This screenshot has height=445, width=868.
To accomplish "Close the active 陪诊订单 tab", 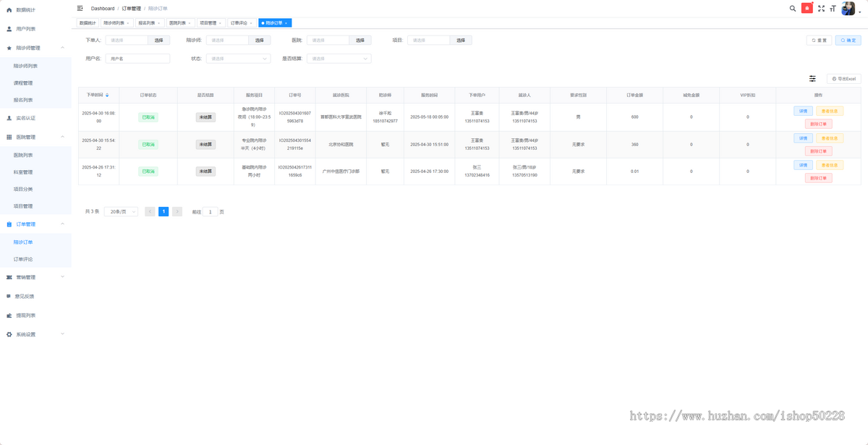I will [287, 23].
